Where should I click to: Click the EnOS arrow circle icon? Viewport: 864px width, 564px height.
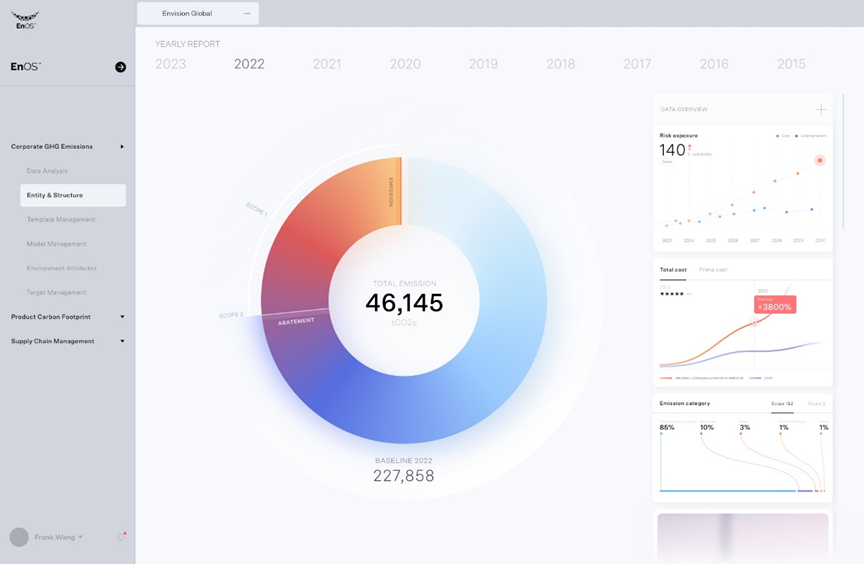(x=120, y=67)
